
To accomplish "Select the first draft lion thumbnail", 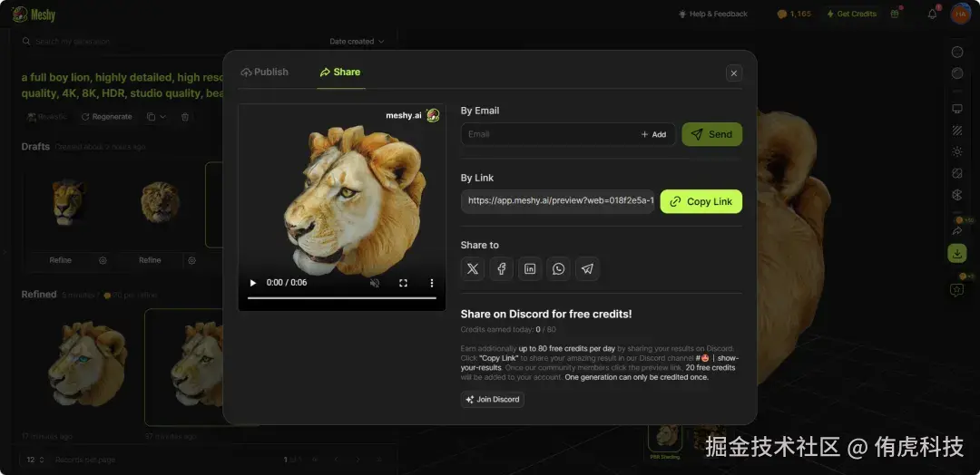I will click(69, 202).
